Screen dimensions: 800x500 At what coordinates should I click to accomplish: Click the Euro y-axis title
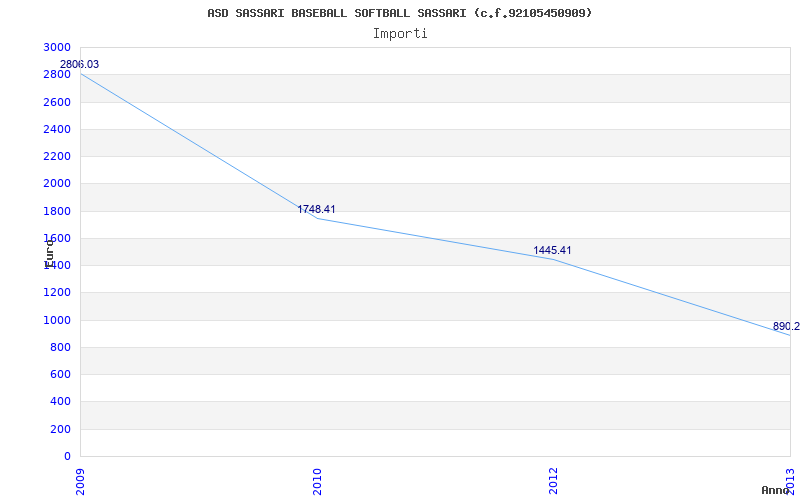[49, 254]
